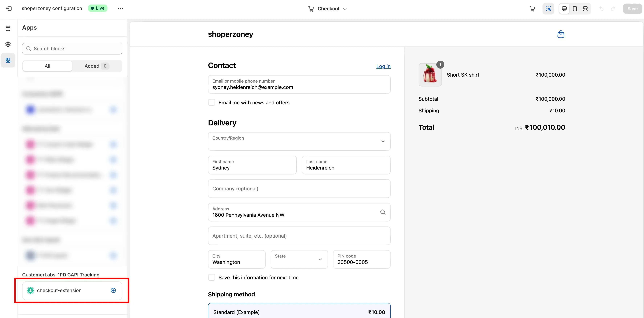This screenshot has height=318, width=644.
Task: Click the green checkout-extension gear icon
Action: [x=30, y=290]
